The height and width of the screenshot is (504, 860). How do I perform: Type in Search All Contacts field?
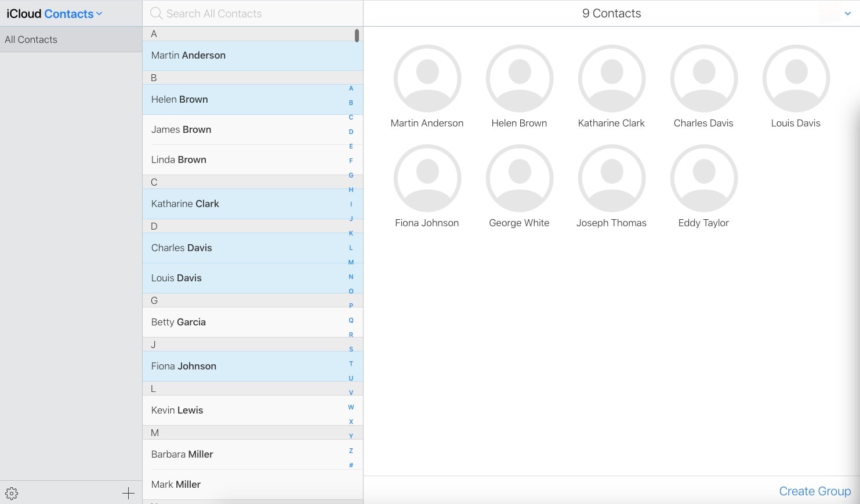(255, 13)
